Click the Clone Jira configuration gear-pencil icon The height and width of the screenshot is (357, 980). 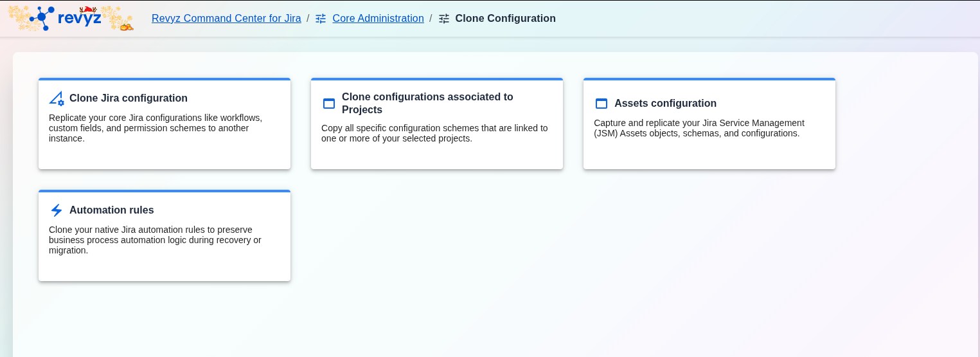pos(57,98)
